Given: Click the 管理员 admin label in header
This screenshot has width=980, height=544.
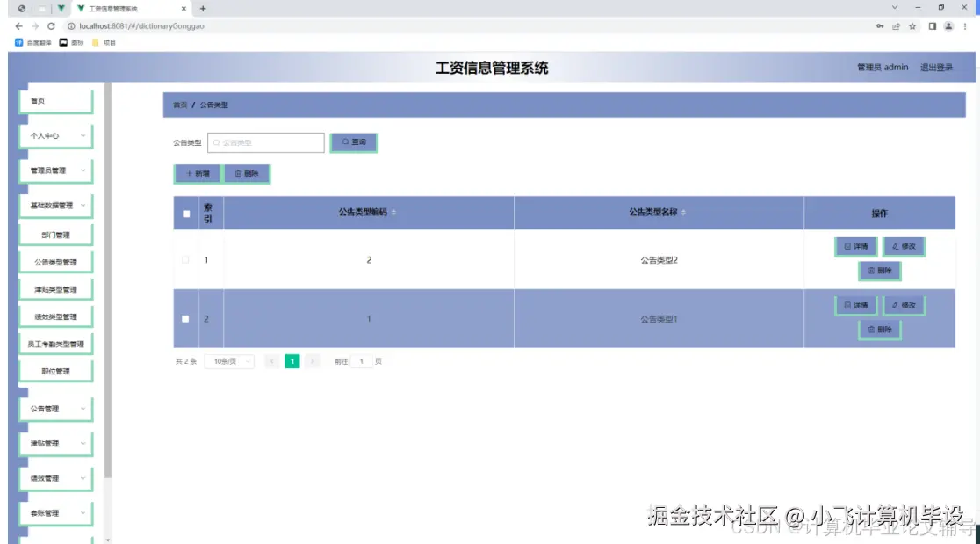Looking at the screenshot, I should pos(883,68).
